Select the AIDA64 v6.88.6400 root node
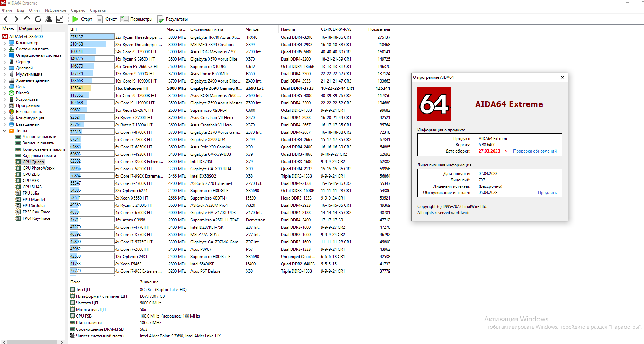This screenshot has height=344, width=644. pos(26,37)
